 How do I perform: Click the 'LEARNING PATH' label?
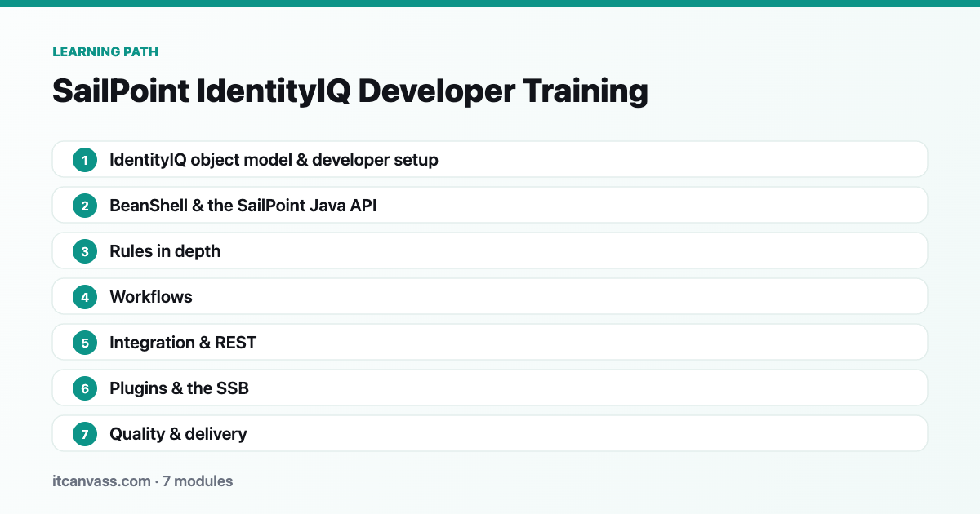[x=105, y=51]
